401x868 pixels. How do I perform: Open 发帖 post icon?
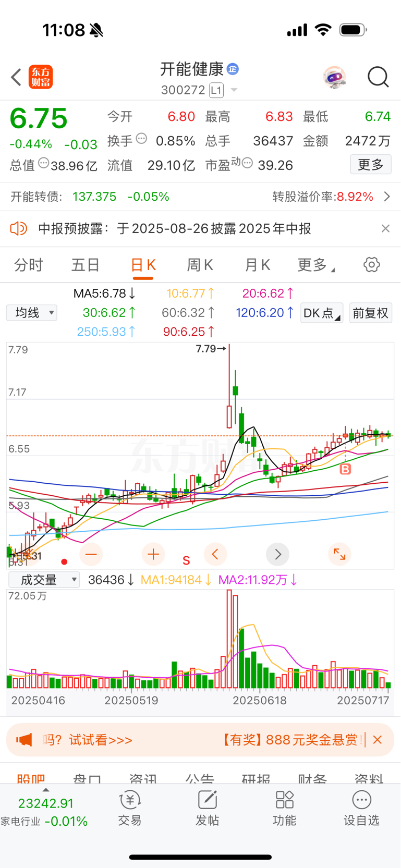pyautogui.click(x=207, y=809)
